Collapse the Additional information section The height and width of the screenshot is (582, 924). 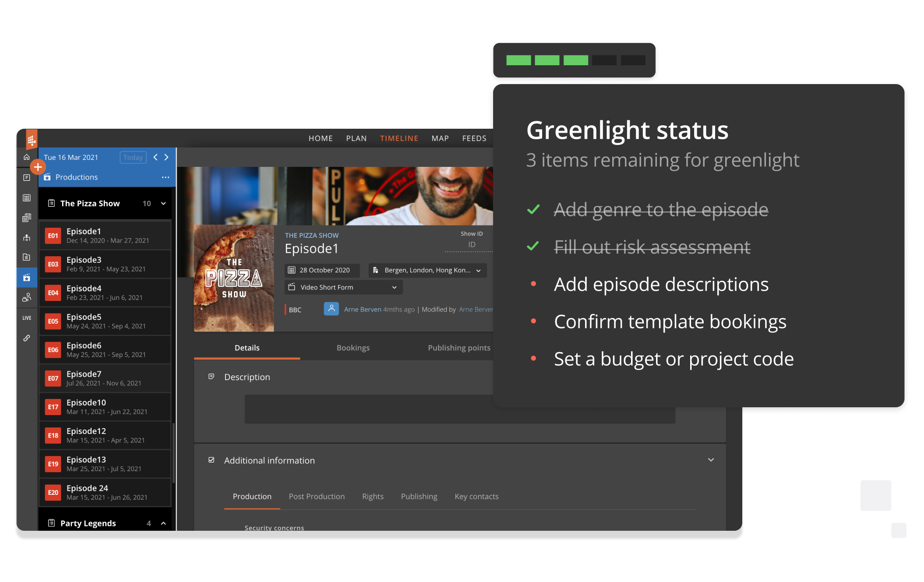[711, 460]
